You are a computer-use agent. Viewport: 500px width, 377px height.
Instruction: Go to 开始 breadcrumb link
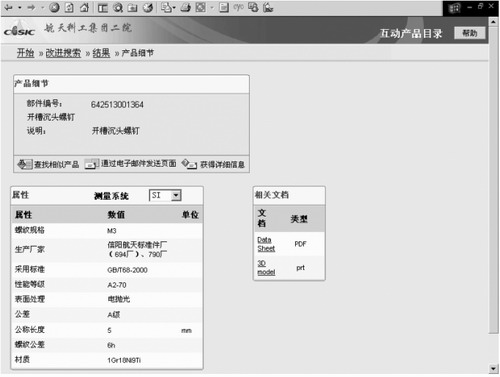click(26, 53)
